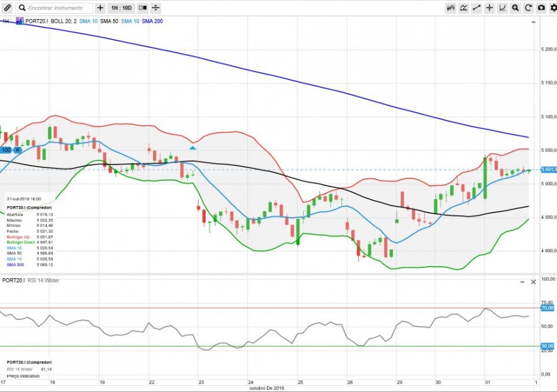557x392 pixels.
Task: Select the trend line drawing tool
Action: coord(477,8)
